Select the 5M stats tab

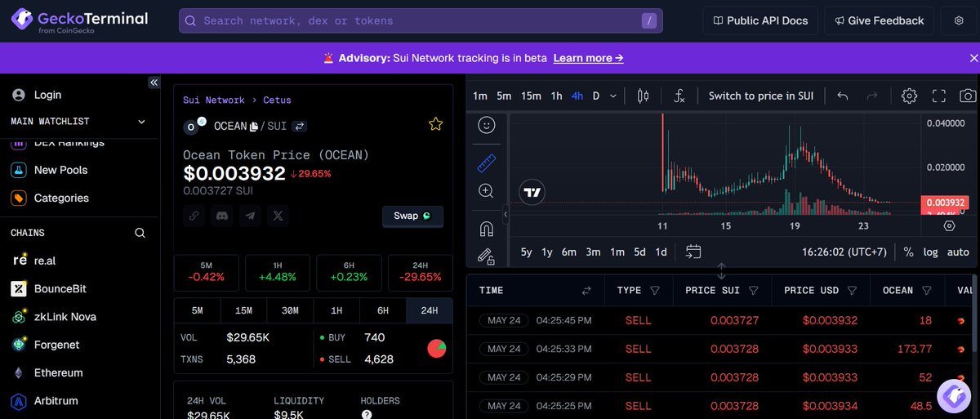[198, 310]
